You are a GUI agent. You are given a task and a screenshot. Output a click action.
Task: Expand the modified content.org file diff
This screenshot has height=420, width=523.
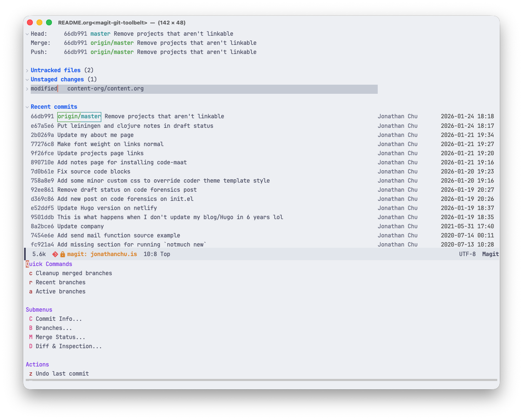click(27, 89)
